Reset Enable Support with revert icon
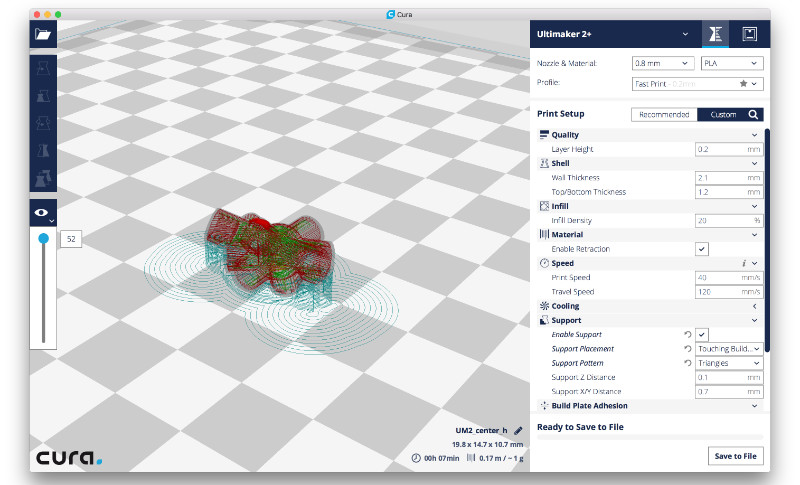Viewport: 800px width, 485px height. coord(687,335)
